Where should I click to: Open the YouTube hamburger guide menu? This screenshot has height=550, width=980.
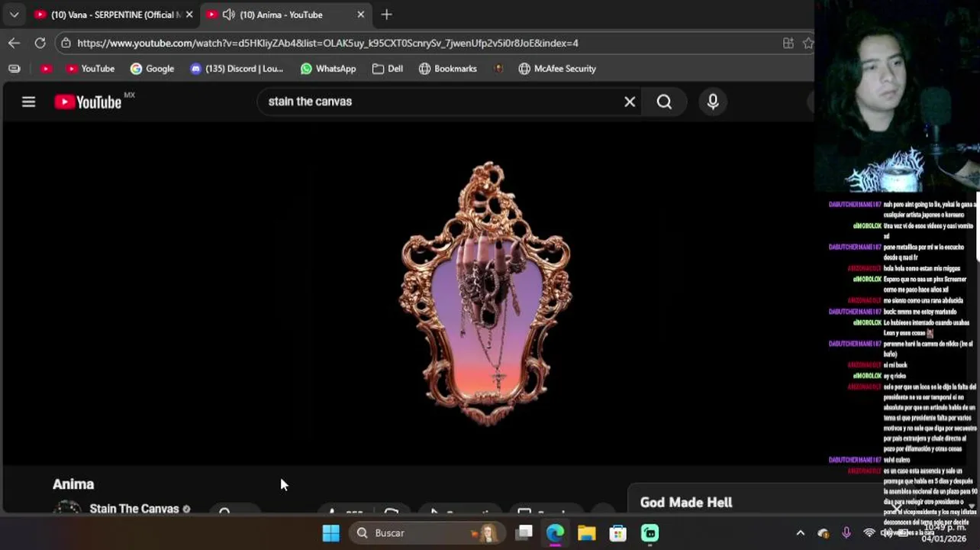point(28,102)
